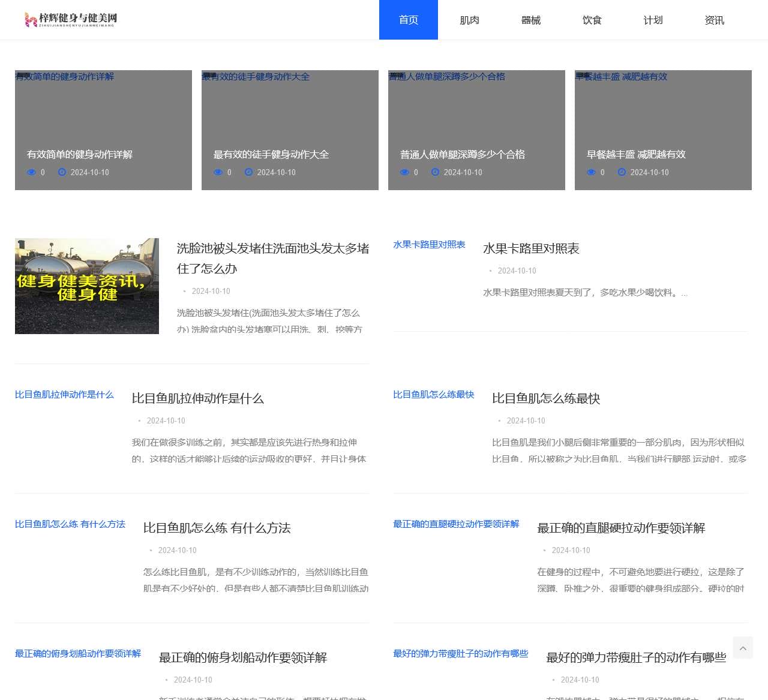
Task: Go to the 器械 navigation item
Action: coord(530,20)
